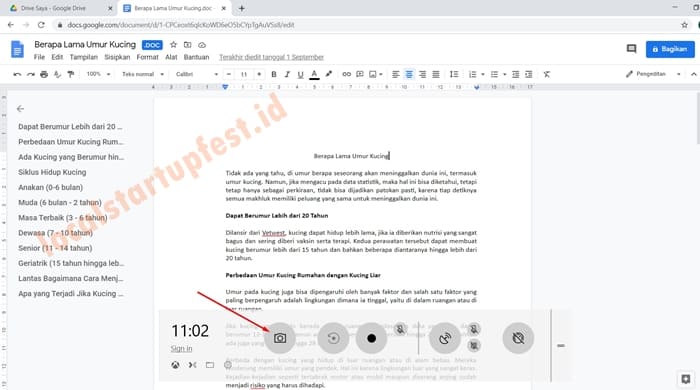Set center alignment
Screen dimensions: 700x390
(x=409, y=75)
